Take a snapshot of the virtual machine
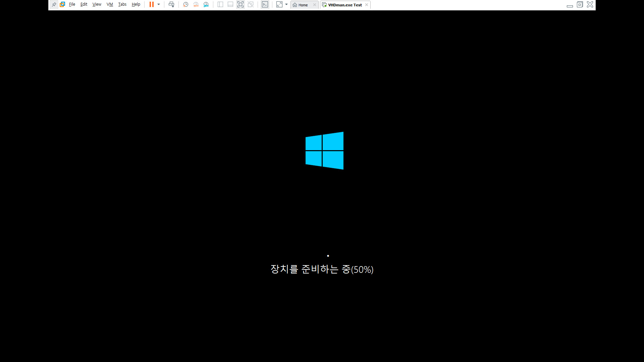644x362 pixels. (x=186, y=5)
